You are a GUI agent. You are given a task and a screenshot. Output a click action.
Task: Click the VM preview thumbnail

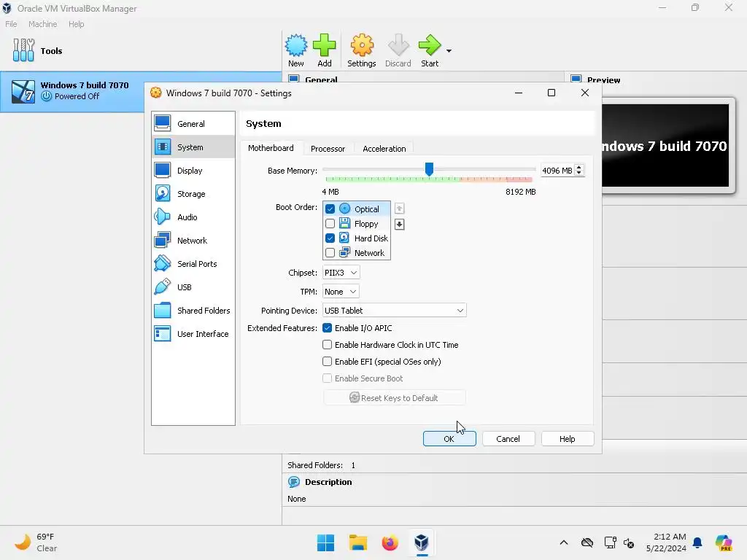click(x=665, y=146)
